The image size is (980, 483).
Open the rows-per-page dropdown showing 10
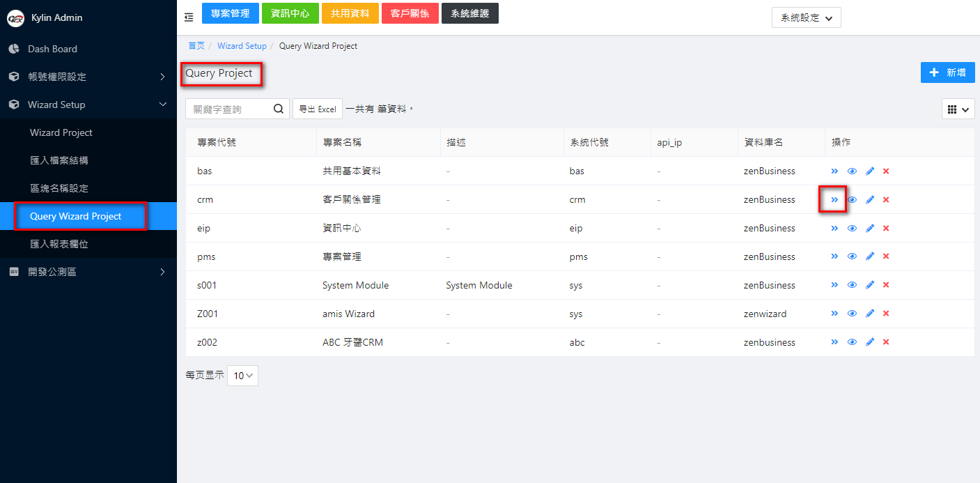pos(242,376)
